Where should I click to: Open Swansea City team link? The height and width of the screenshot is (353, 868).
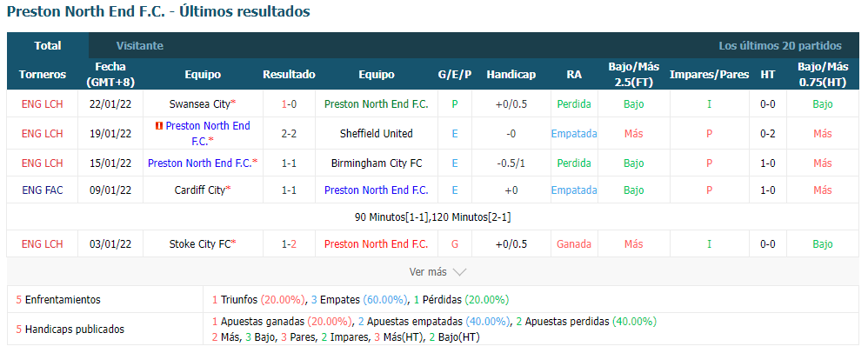[x=200, y=104]
